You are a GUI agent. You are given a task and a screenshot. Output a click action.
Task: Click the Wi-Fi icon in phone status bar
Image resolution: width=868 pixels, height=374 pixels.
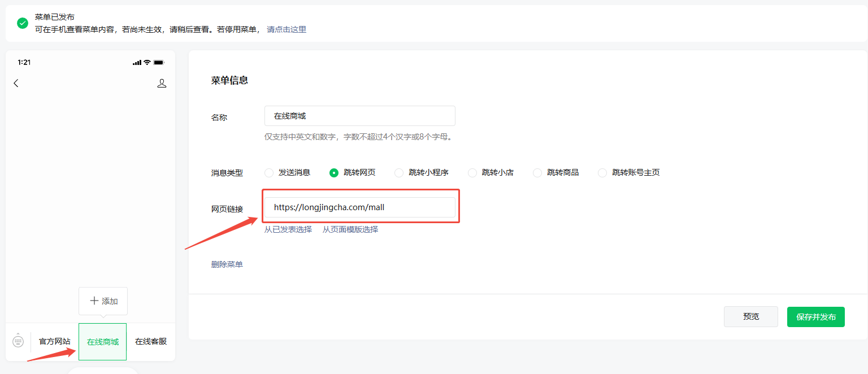pos(147,62)
